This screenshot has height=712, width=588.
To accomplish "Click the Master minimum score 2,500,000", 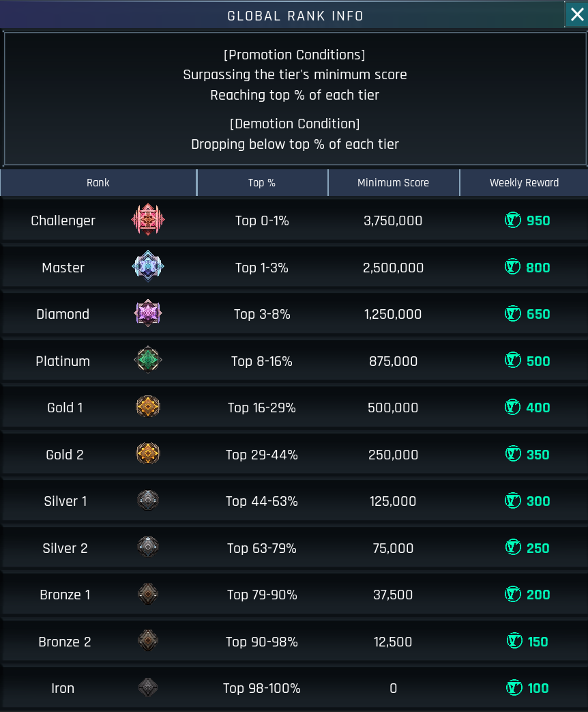I will point(393,268).
